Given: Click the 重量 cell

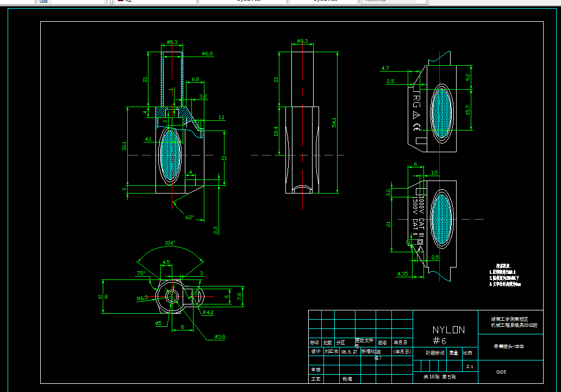Looking at the screenshot, I should click(454, 353).
